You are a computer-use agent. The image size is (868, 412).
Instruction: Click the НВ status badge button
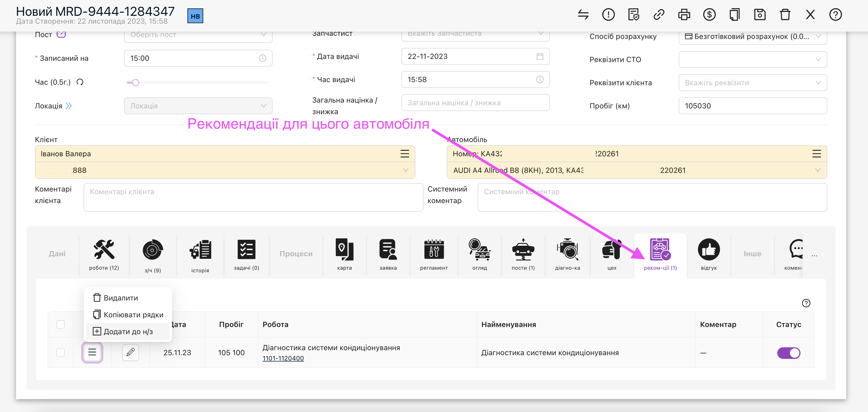click(195, 16)
